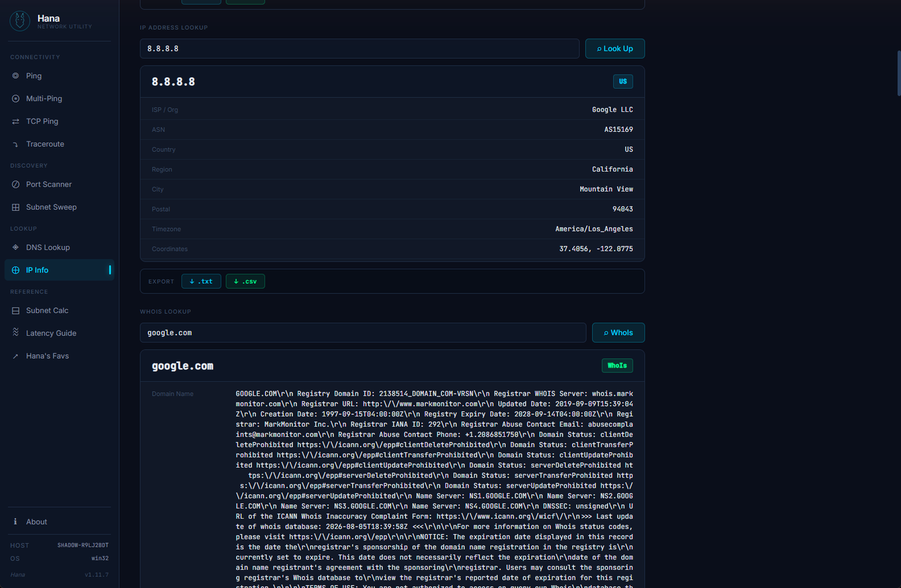This screenshot has height=588, width=901.
Task: Open the Latency Guide
Action: [59, 333]
